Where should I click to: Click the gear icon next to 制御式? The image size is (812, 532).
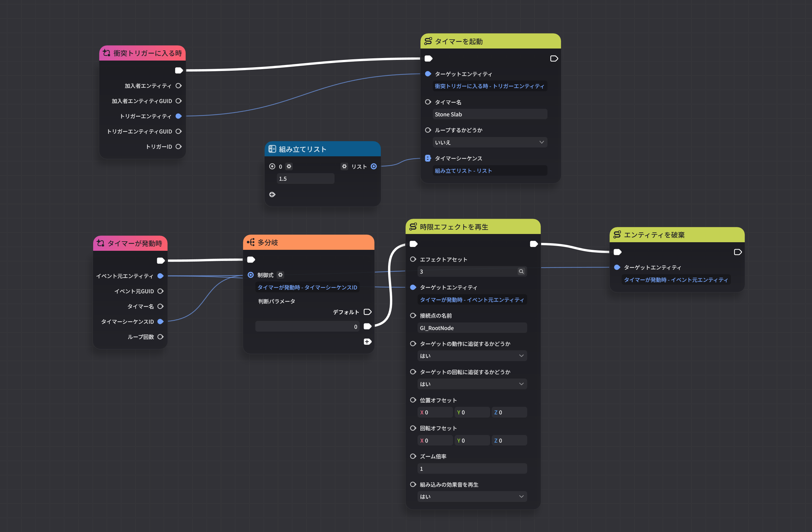[280, 275]
